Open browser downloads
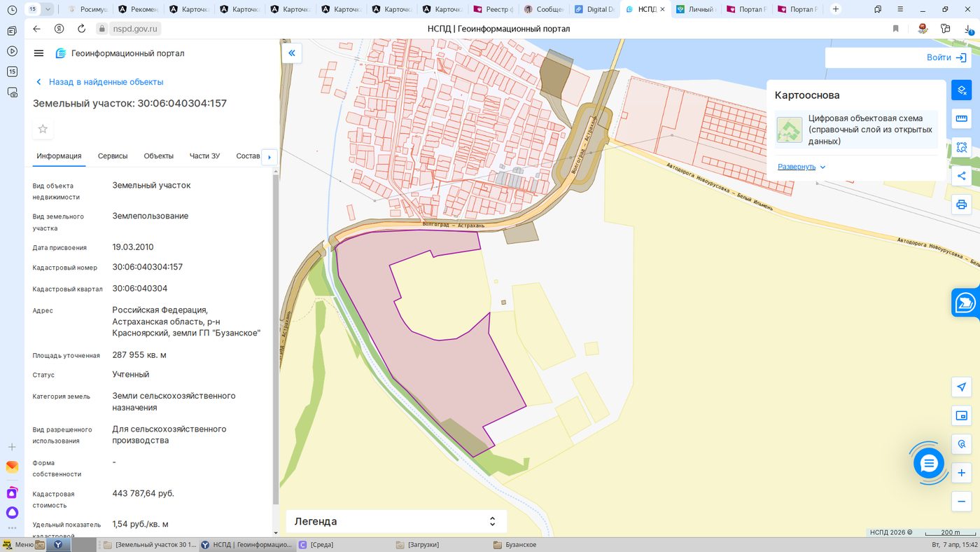 968,29
